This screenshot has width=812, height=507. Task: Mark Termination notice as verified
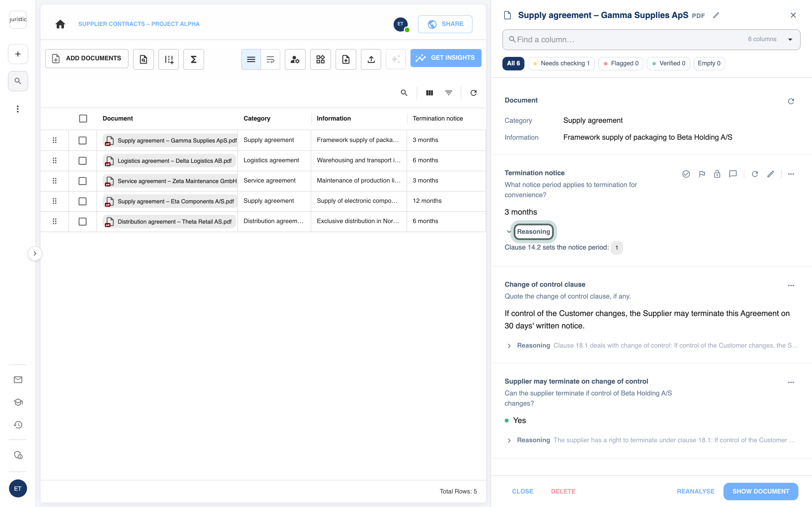click(686, 174)
